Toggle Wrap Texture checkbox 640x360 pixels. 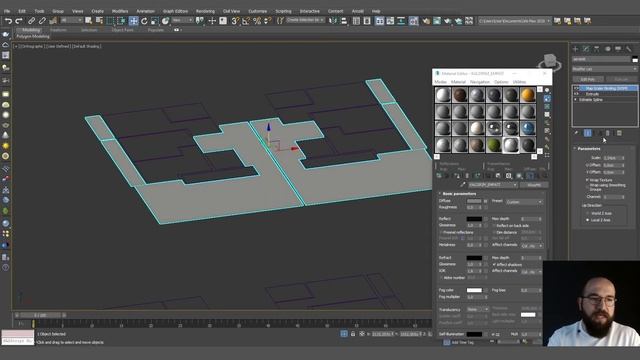pyautogui.click(x=587, y=180)
